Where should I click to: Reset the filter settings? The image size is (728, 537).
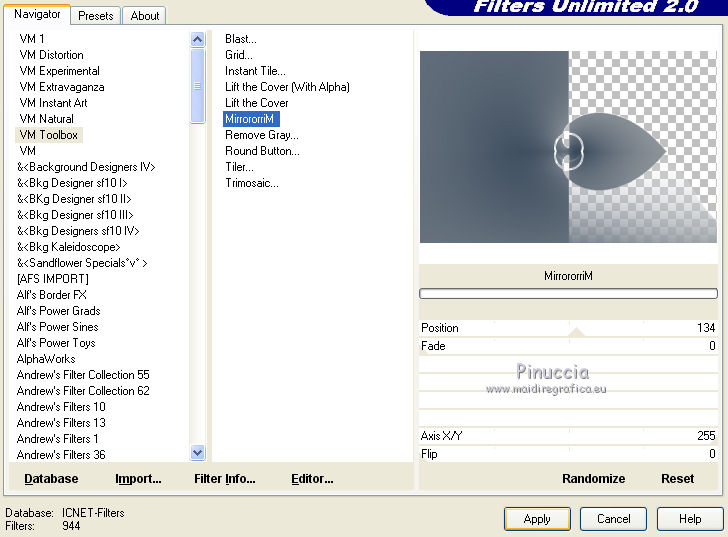(677, 479)
